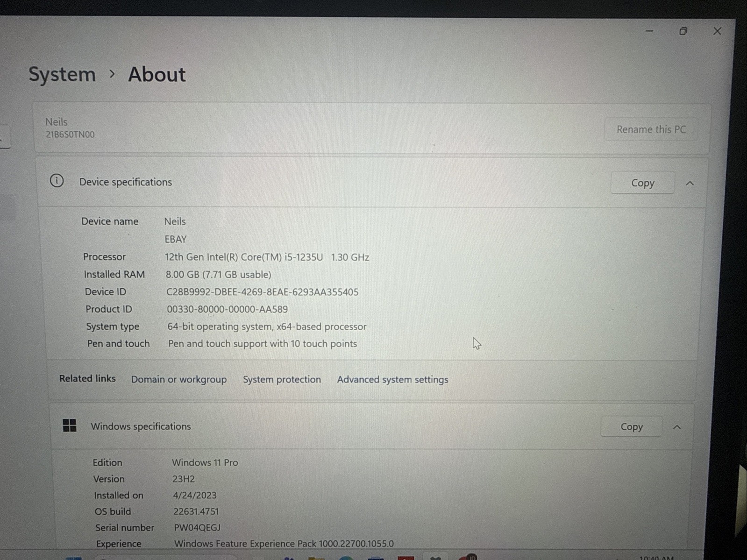This screenshot has height=560, width=747.
Task: Go back to System in breadcrumb
Action: coord(62,74)
